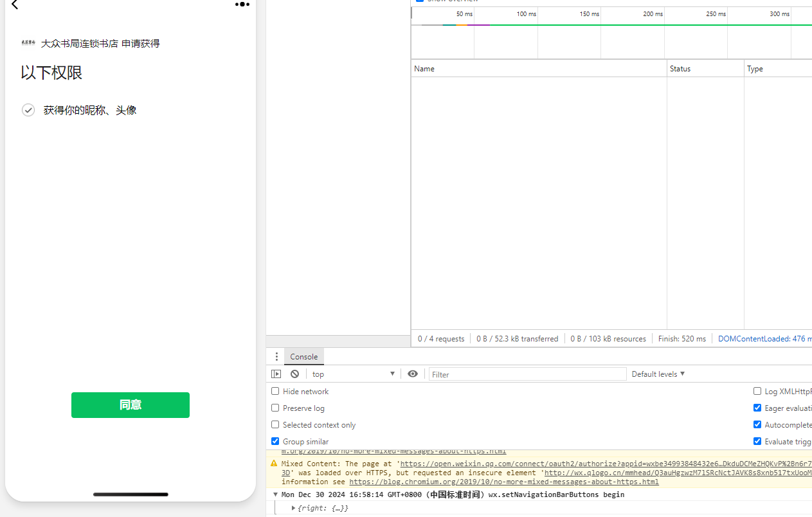Click the 以下权限 heading text
The width and height of the screenshot is (812, 517).
[51, 73]
